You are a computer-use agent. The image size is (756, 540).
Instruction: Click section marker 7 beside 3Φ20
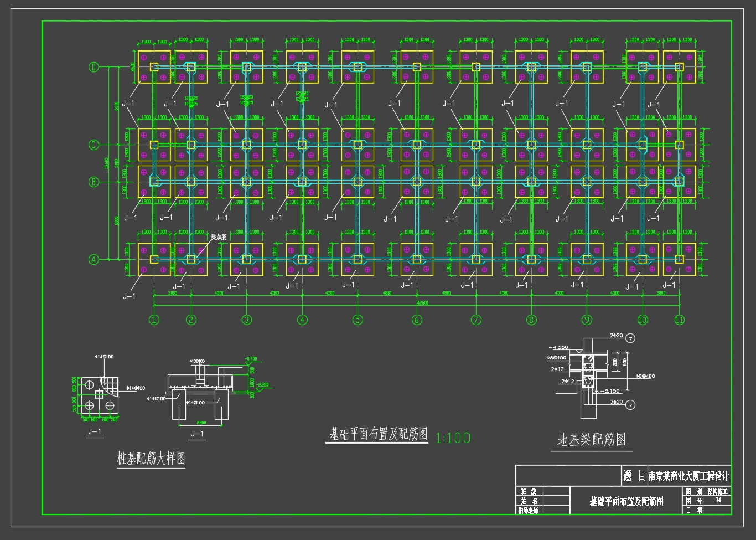click(x=630, y=405)
